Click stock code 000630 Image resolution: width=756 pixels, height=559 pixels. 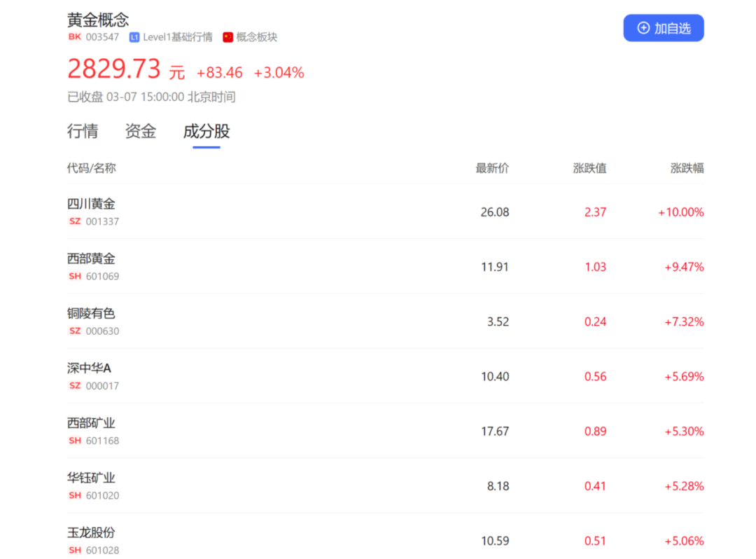coord(102,331)
